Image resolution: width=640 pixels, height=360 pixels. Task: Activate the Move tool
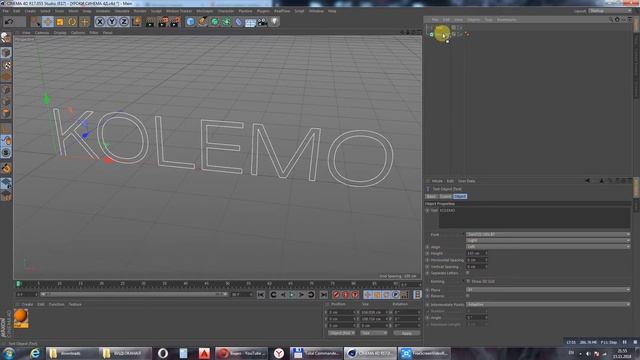[x=48, y=21]
